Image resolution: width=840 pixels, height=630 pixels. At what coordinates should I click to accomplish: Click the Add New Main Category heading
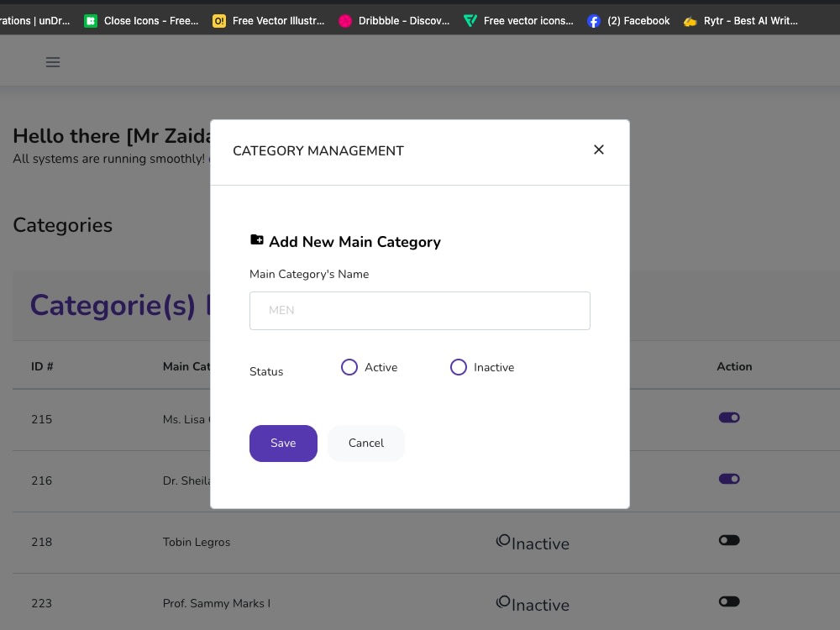point(354,242)
